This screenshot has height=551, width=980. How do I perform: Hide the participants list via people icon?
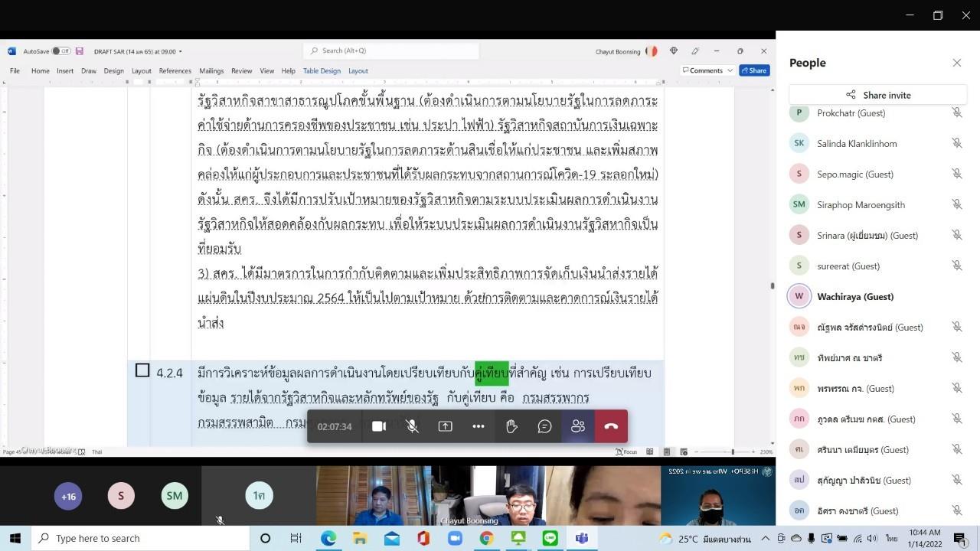578,426
